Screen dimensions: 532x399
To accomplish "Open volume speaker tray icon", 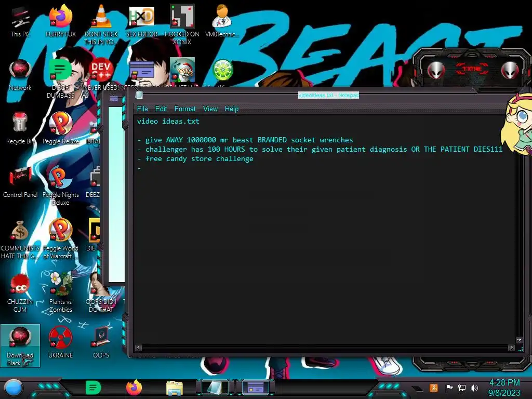I will pos(474,388).
